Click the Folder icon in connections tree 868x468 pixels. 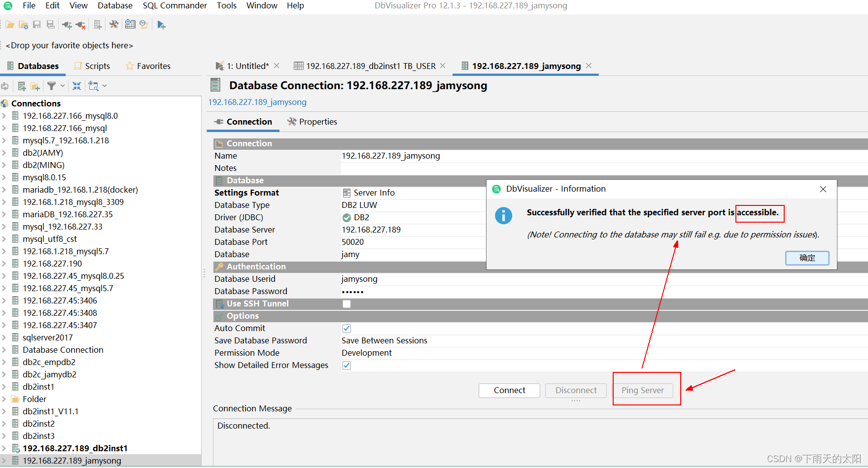coord(15,399)
